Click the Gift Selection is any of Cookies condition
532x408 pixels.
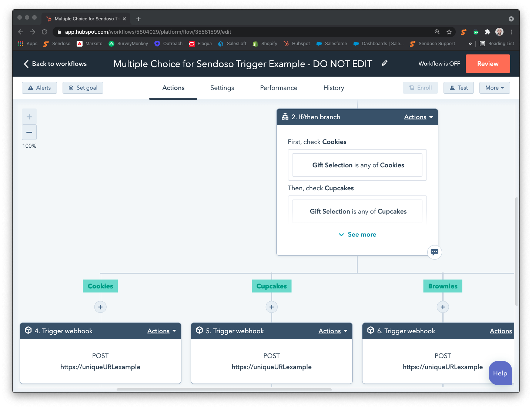point(357,165)
